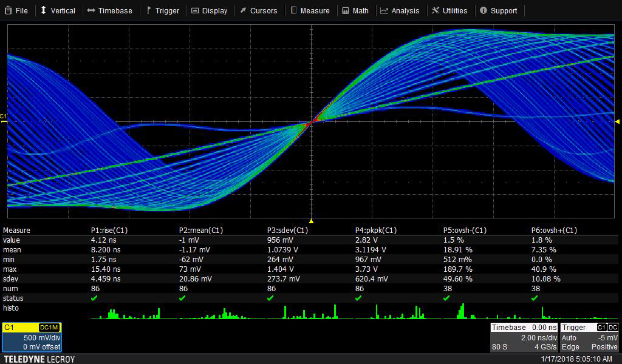Expand the Support dropdown menu
Screen dimensions: 622x364
tap(498, 10)
